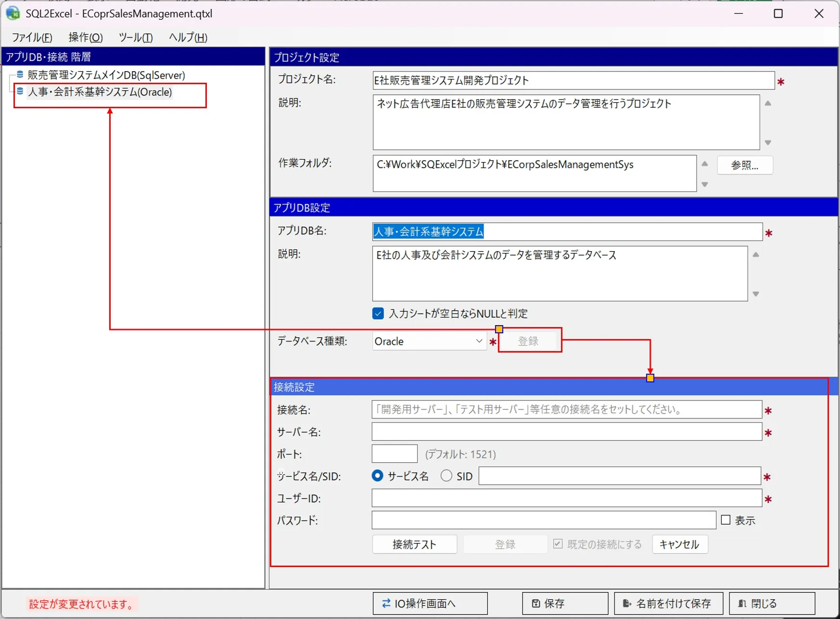Click the SQL2Excel app icon in title bar
The width and height of the screenshot is (840, 619).
[x=13, y=13]
